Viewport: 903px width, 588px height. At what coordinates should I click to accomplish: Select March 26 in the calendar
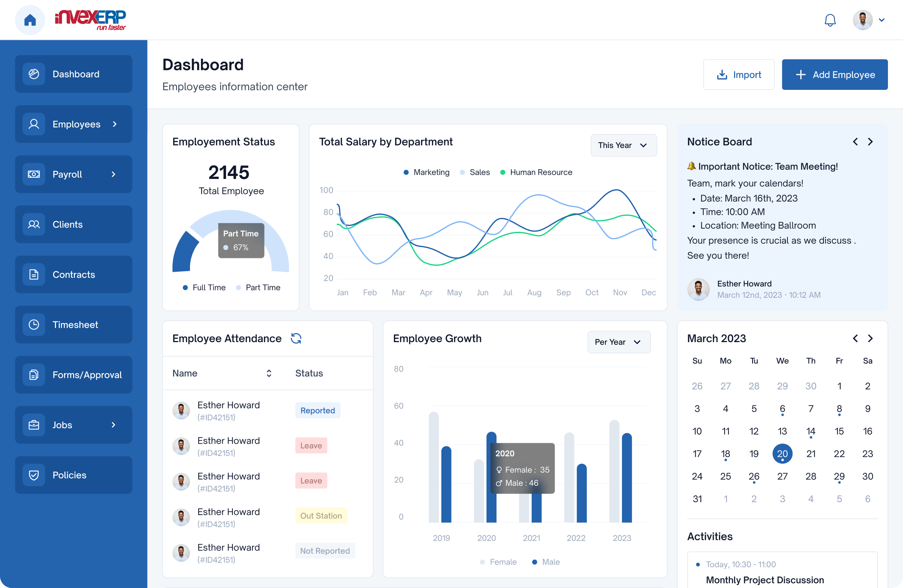[754, 476]
